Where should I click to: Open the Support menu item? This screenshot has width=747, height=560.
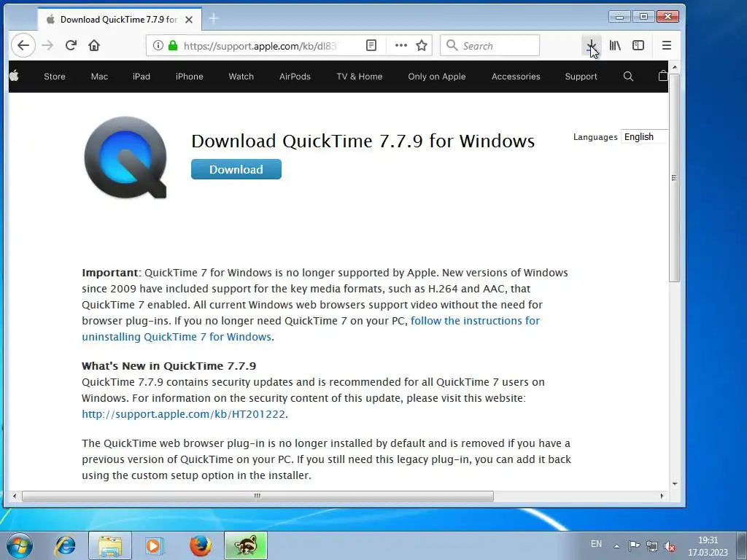pos(581,77)
